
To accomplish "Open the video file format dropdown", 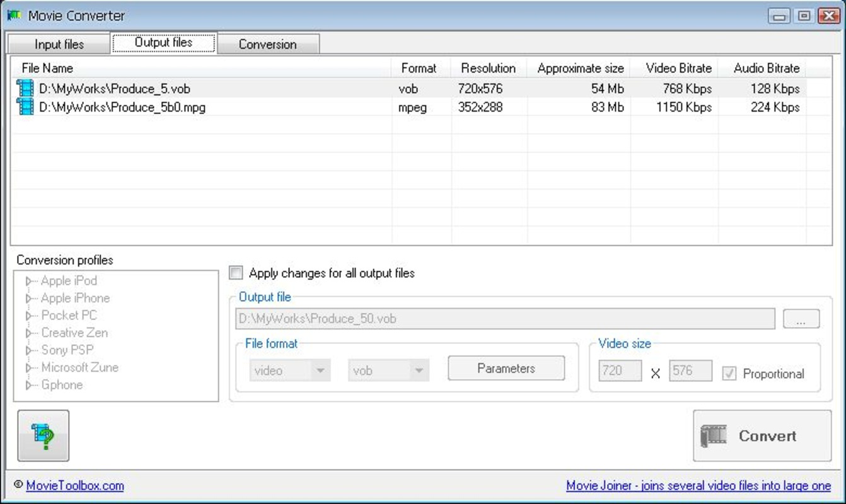I will tap(289, 370).
